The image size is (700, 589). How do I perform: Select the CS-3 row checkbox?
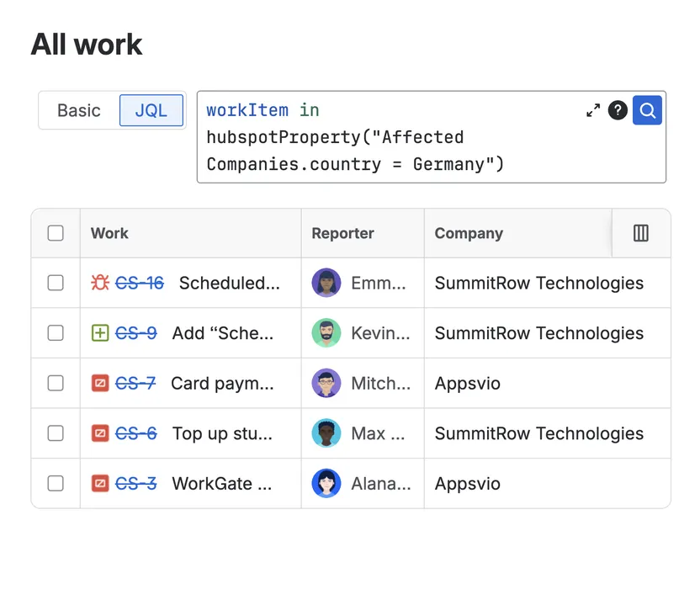(56, 484)
